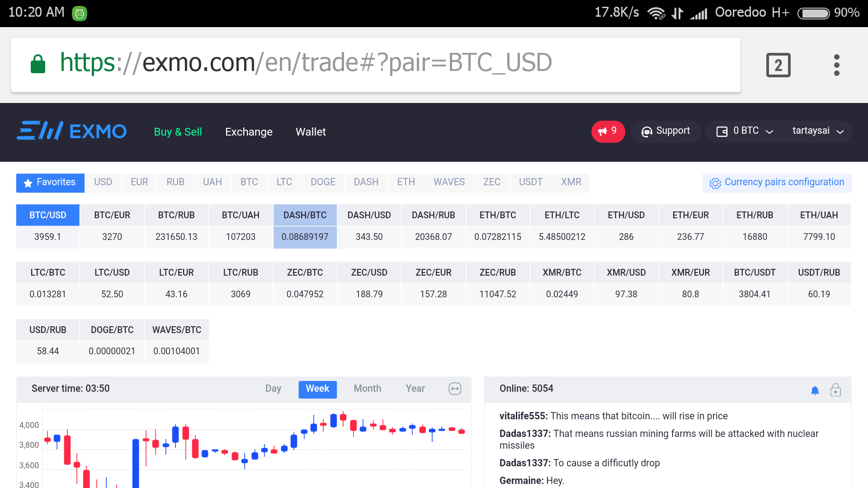Select the USDT/RUB pair
The width and height of the screenshot is (868, 488).
tap(819, 283)
